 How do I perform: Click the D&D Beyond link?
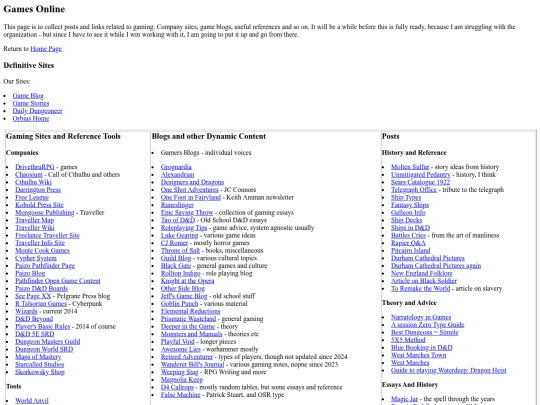point(34,319)
